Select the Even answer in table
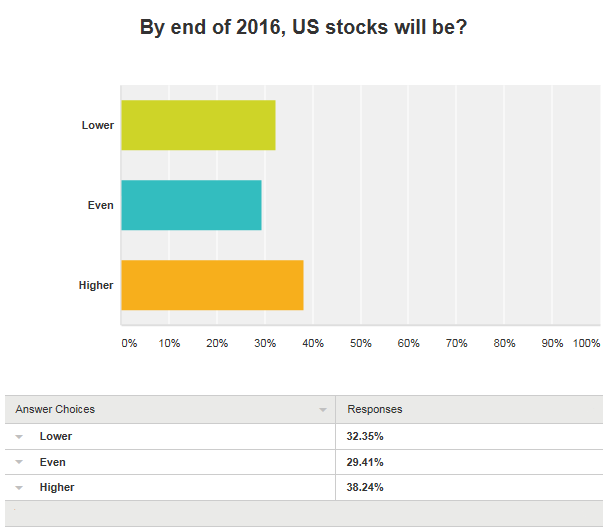 click(x=53, y=462)
